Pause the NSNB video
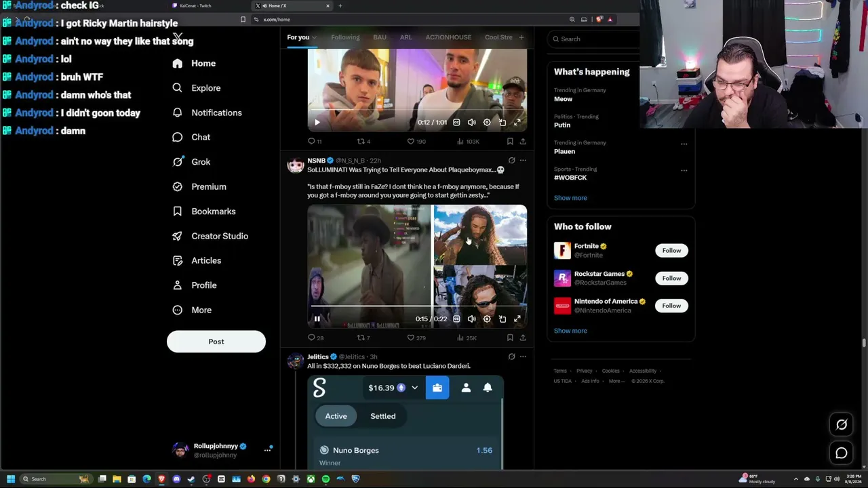Viewport: 868px width, 488px height. (x=317, y=319)
